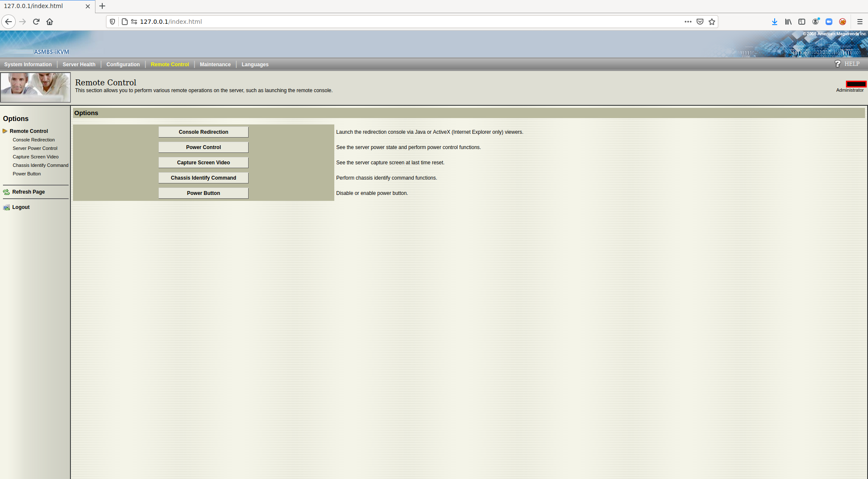The image size is (868, 479).
Task: Click the browser home icon
Action: [x=50, y=22]
